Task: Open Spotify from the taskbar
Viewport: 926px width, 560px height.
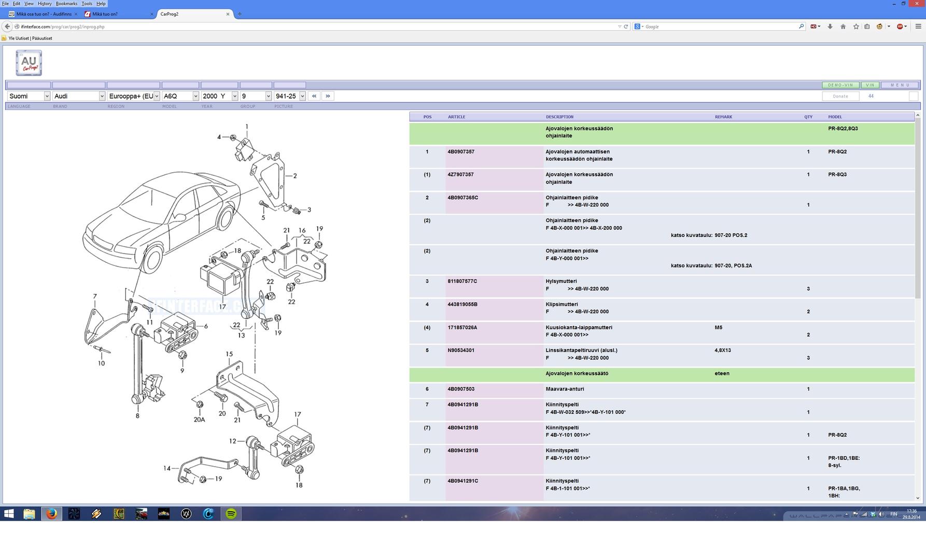Action: 231,513
